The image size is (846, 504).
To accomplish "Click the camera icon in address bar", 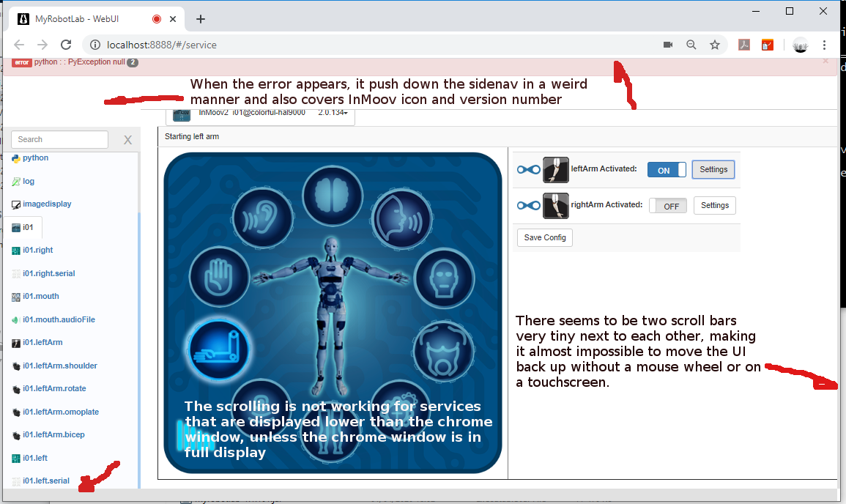I will (x=668, y=45).
